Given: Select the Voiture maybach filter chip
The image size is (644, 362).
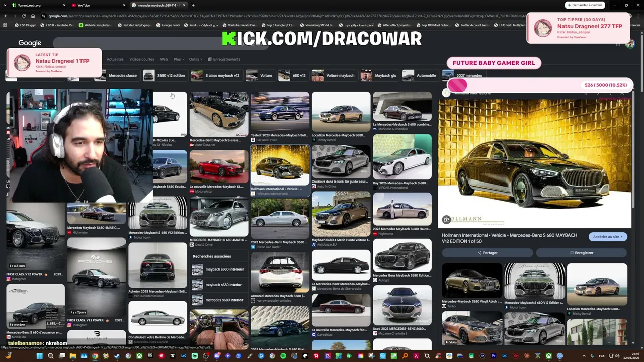Looking at the screenshot, I should coord(334,76).
